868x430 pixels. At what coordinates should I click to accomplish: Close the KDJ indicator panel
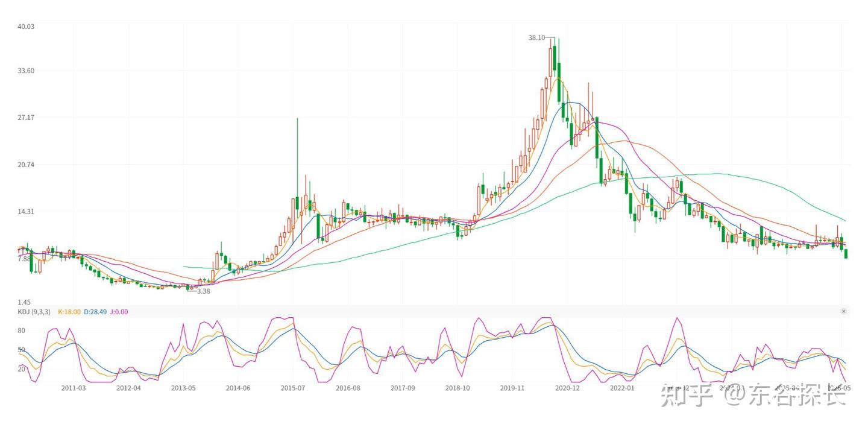(843, 311)
